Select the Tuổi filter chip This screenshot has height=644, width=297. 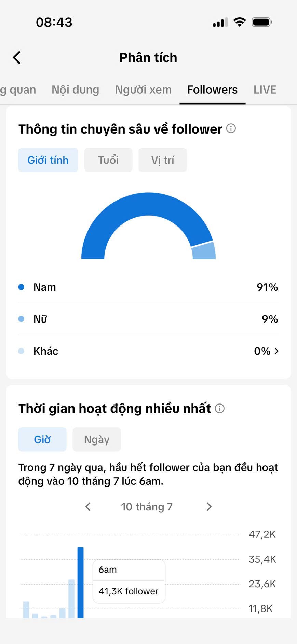pos(108,160)
